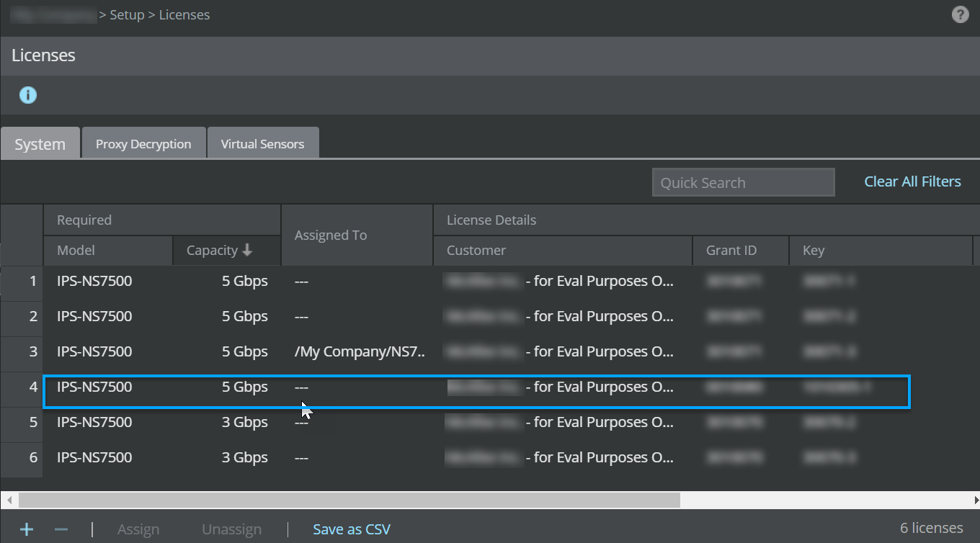
Task: Select the Model column header
Action: [108, 251]
